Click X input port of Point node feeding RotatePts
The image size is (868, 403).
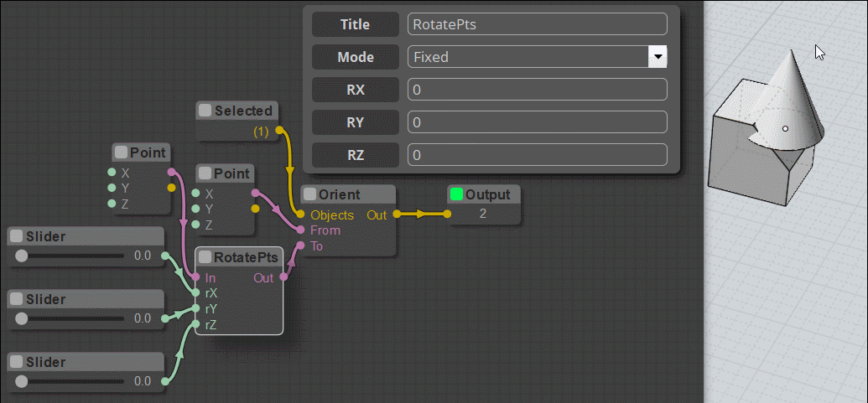112,173
